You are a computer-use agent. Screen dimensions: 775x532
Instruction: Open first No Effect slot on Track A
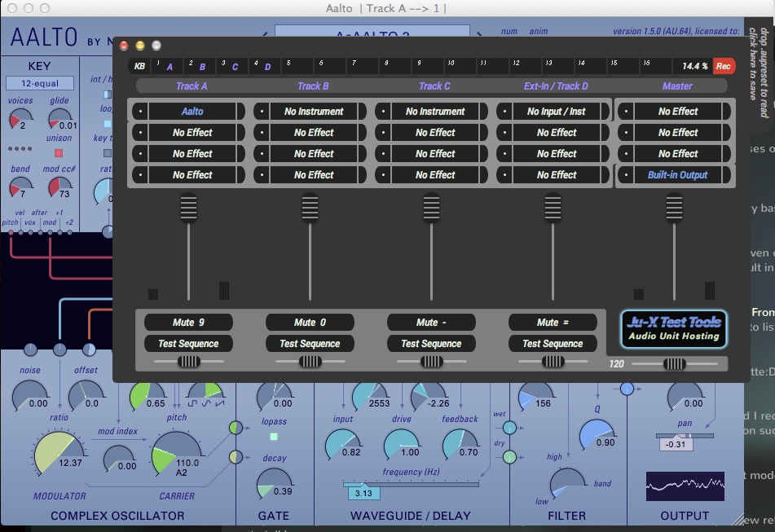coord(192,132)
